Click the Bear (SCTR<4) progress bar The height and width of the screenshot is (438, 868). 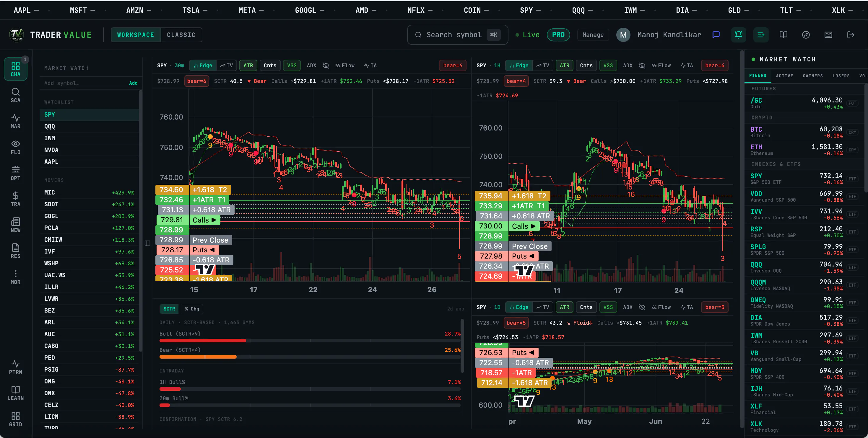(x=310, y=357)
